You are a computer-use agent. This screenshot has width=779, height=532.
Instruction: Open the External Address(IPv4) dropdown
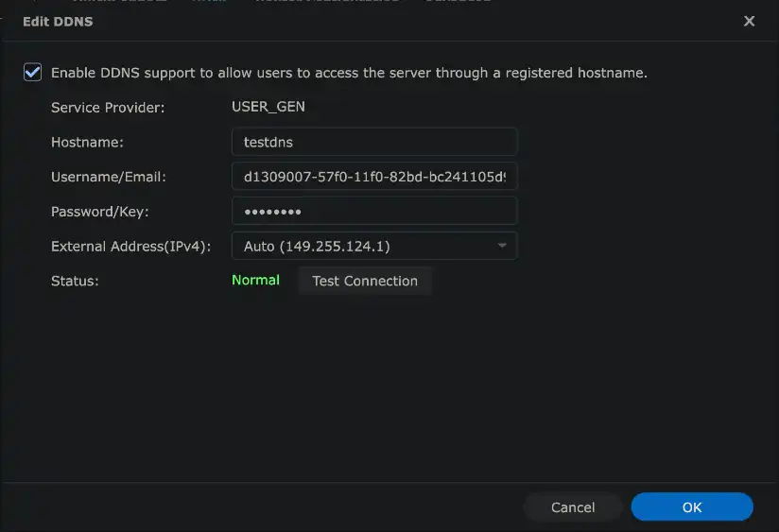point(374,247)
